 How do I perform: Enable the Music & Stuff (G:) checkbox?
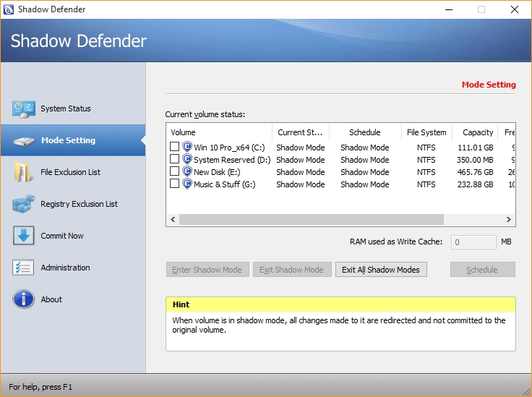click(x=174, y=184)
